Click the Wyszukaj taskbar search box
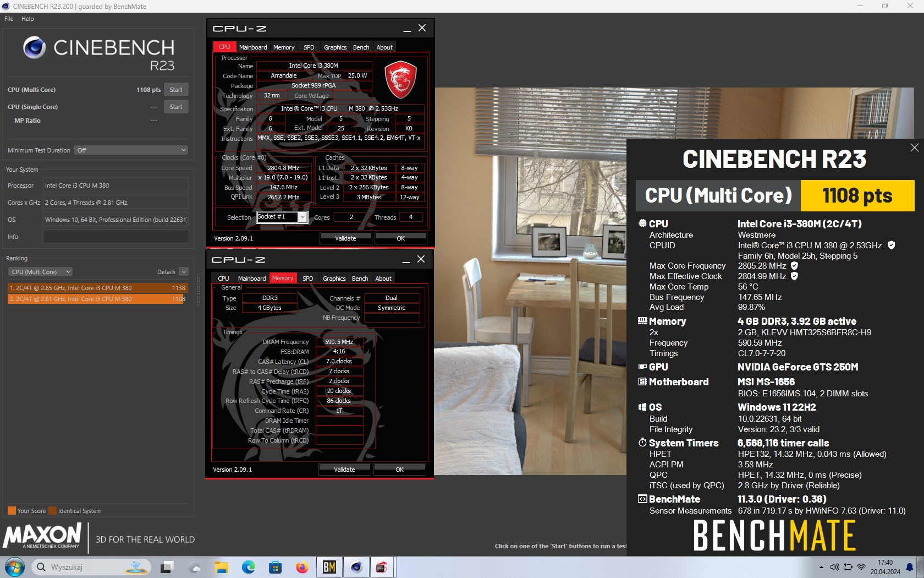924x578 pixels. coord(91,567)
